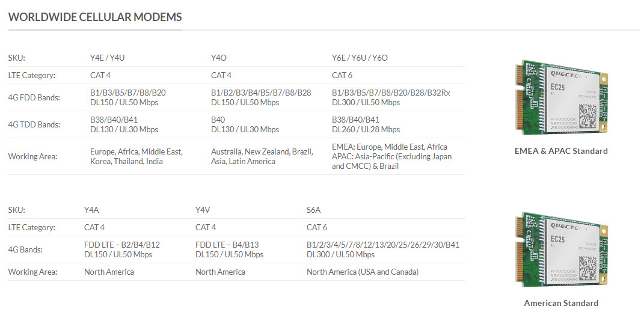Select the Y4A SKU cell
Screen dimensions: 644x321
(x=91, y=210)
